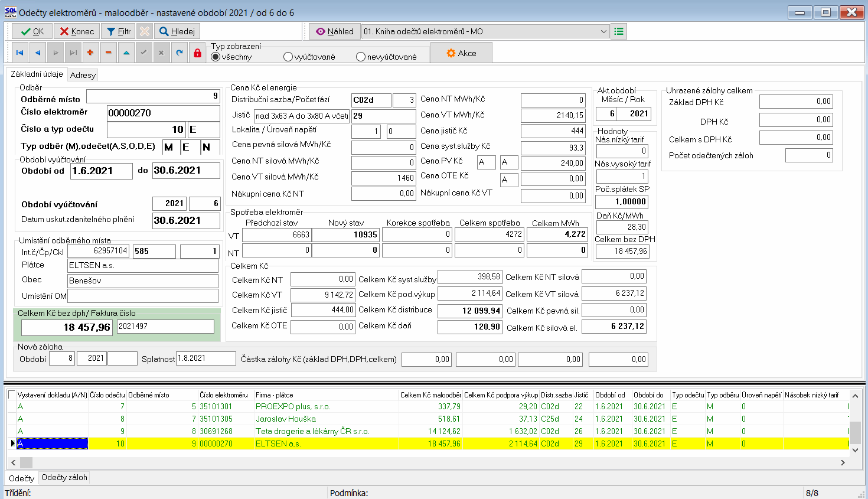Viewport: 868px width, 499px height.
Task: Jump to last record icon
Action: click(x=73, y=53)
